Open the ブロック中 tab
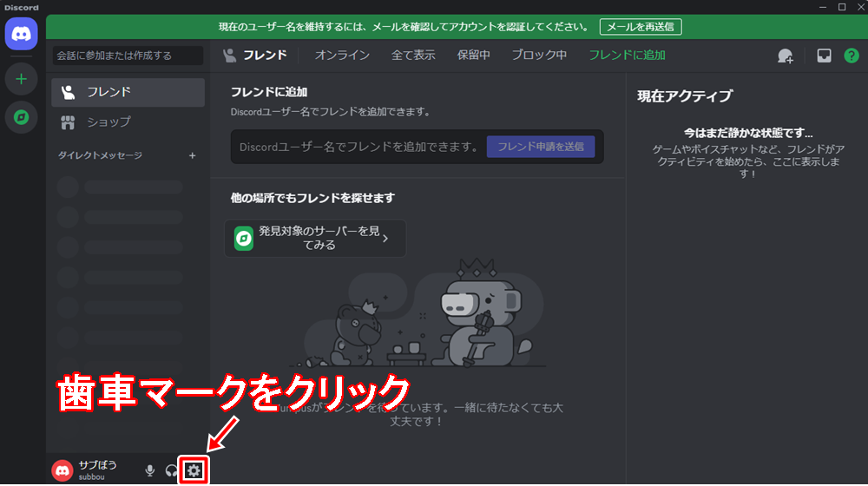The height and width of the screenshot is (486, 868). click(539, 56)
